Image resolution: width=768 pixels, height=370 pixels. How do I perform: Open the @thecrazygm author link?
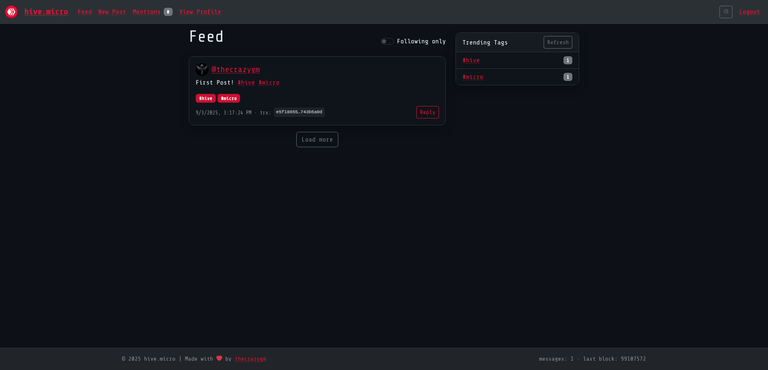(x=236, y=70)
